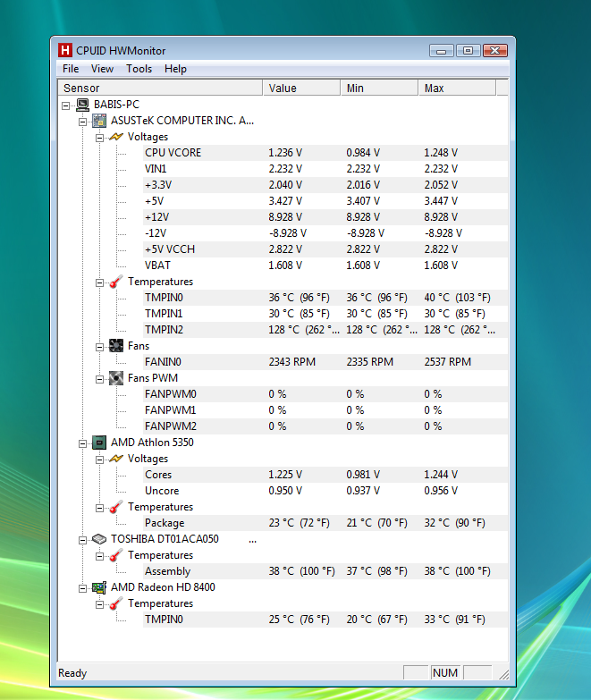The image size is (591, 700).
Task: Open the View menu
Action: [x=102, y=69]
